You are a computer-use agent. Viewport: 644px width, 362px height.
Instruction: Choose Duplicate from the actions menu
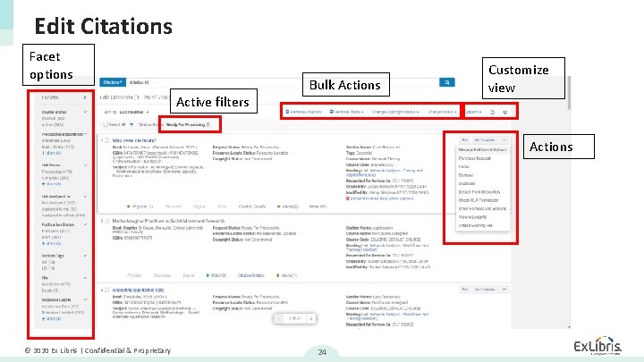coord(467,183)
